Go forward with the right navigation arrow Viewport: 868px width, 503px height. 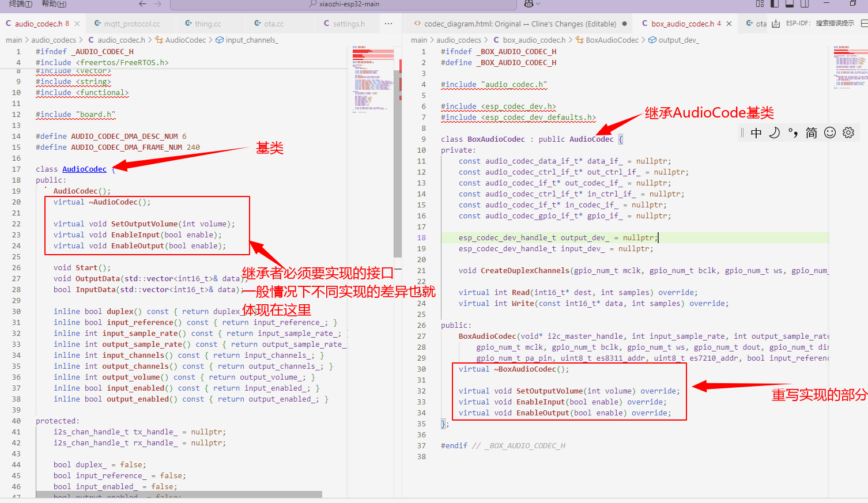tap(158, 4)
